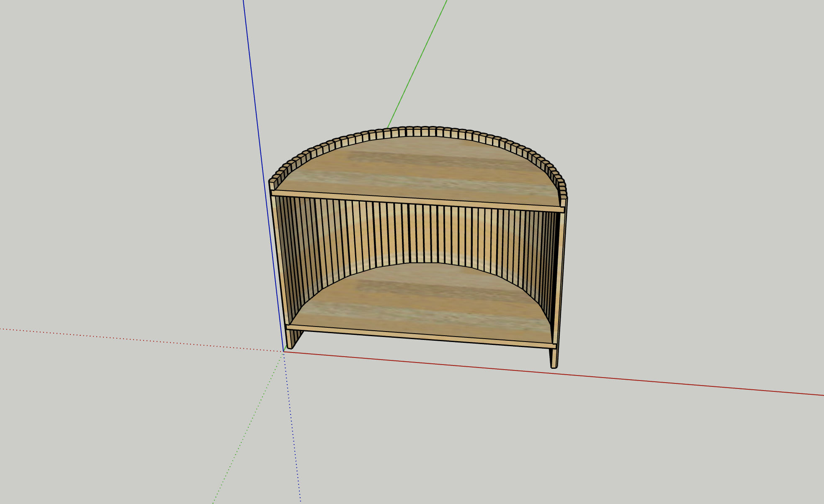Click the top shelf's front edge strip

coord(418,201)
